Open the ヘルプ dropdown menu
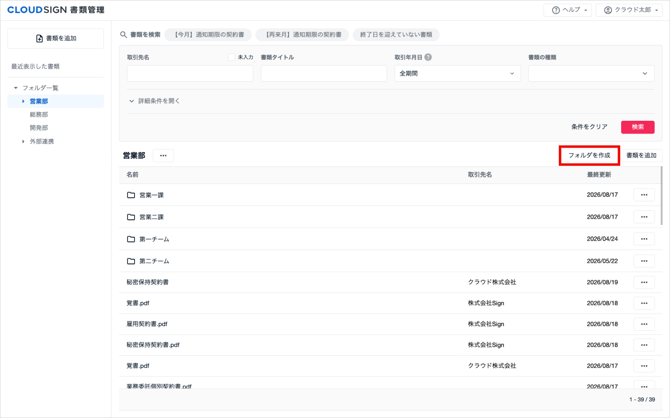The height and width of the screenshot is (418, 670). 567,10
